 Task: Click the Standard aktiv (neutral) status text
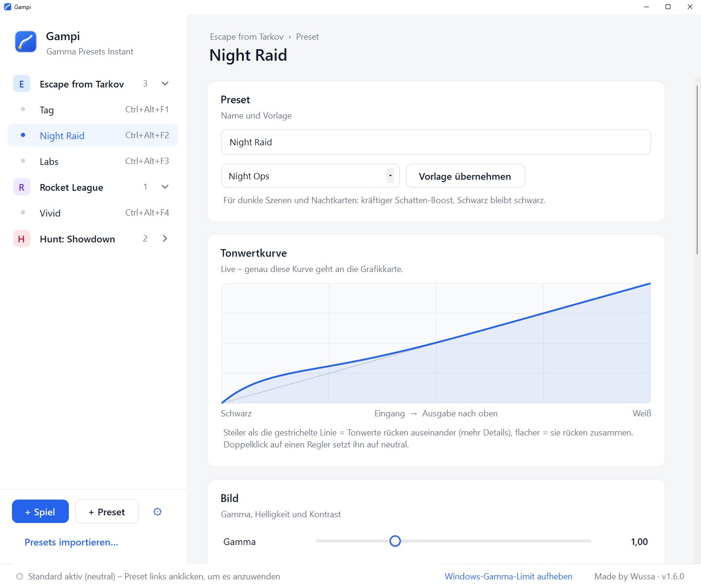tap(154, 577)
